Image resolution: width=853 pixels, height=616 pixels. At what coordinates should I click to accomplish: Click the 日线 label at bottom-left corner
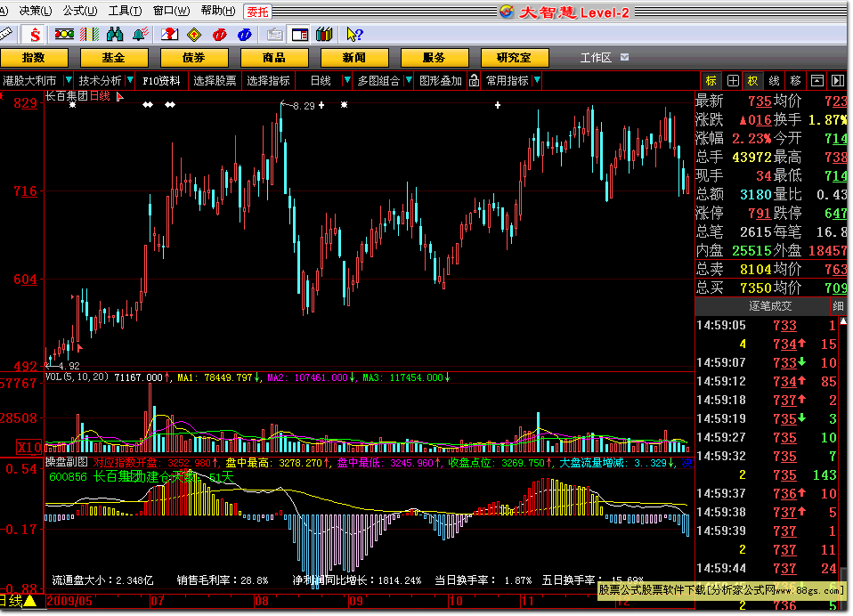click(x=11, y=601)
